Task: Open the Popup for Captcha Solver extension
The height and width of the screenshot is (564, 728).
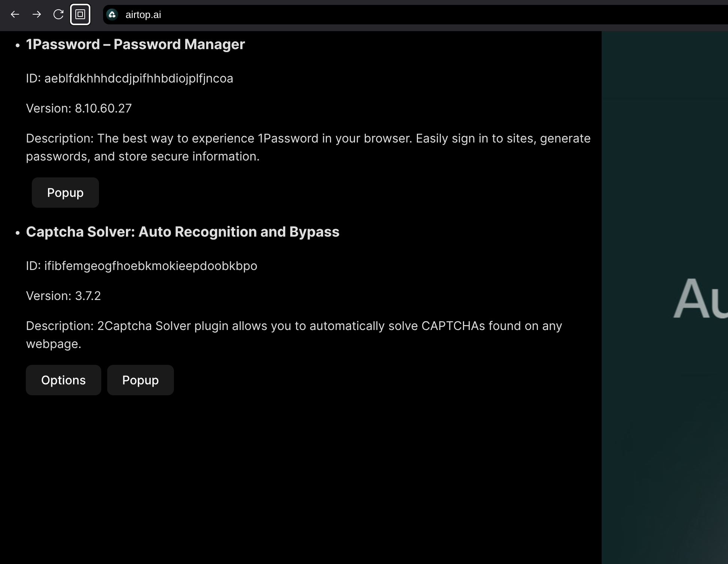Action: 140,380
